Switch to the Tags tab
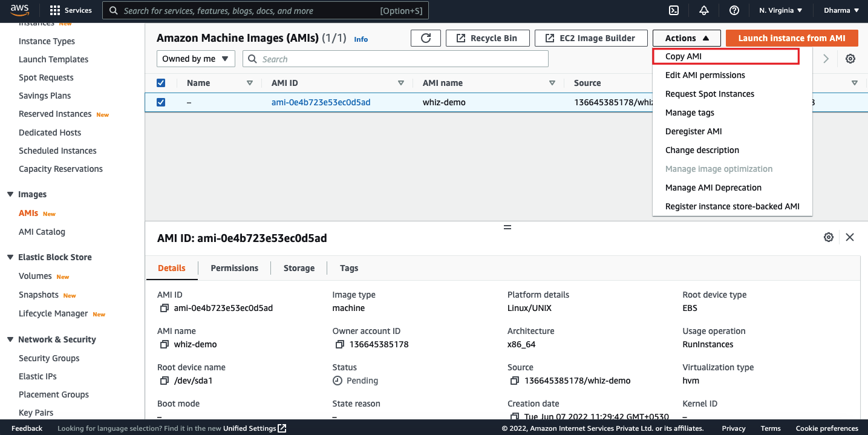The width and height of the screenshot is (868, 435). tap(349, 268)
